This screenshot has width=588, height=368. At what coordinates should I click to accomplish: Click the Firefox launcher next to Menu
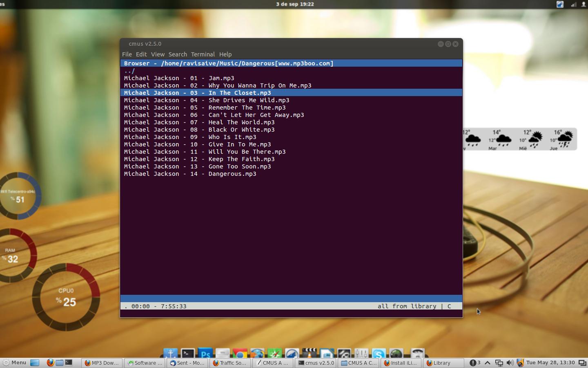tap(50, 363)
